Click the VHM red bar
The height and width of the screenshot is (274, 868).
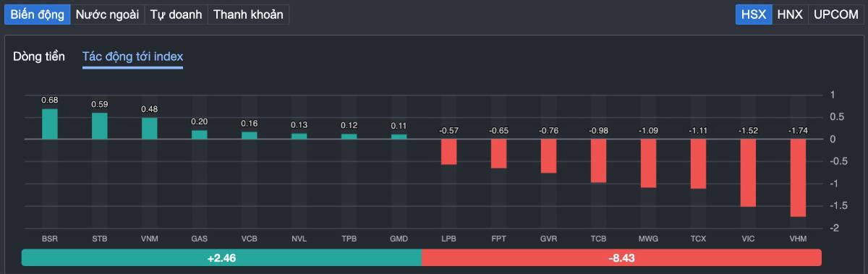click(x=799, y=178)
